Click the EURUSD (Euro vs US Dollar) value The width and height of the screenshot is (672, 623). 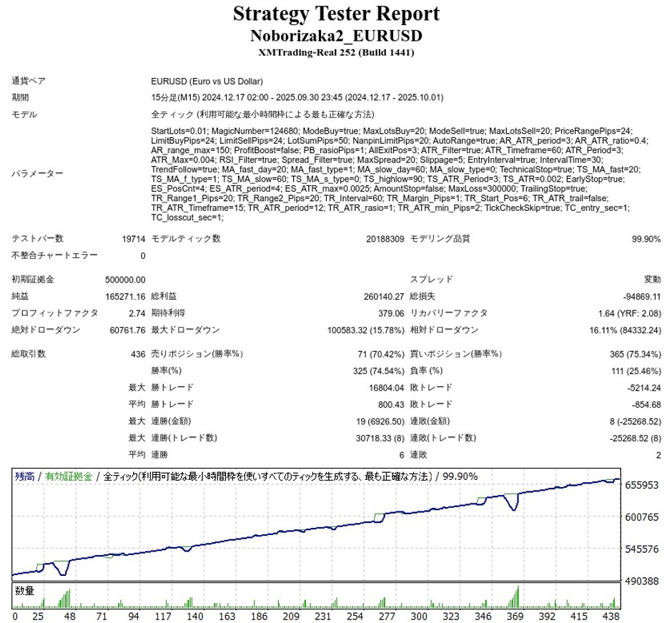tap(207, 82)
